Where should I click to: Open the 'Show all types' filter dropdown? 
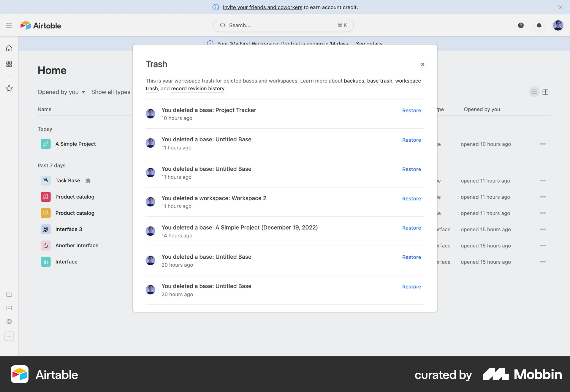tap(111, 92)
